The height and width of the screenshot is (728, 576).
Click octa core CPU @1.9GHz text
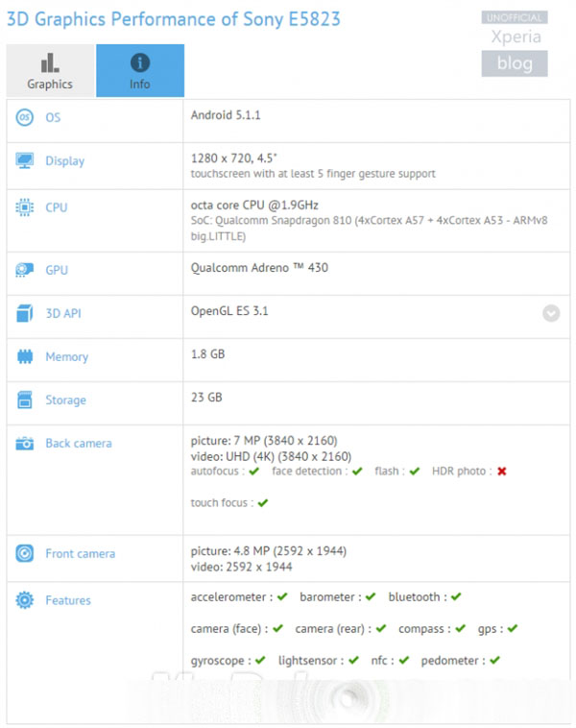[254, 206]
